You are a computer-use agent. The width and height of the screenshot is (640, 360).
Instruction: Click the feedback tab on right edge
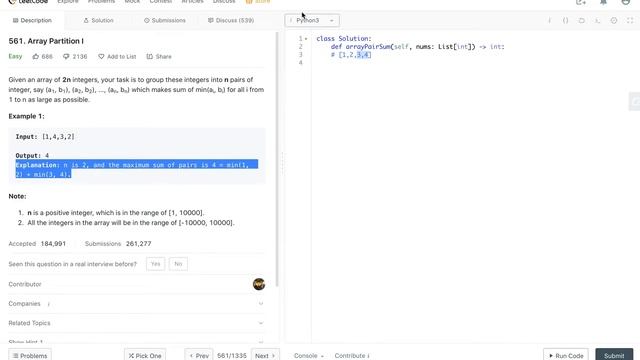634,102
